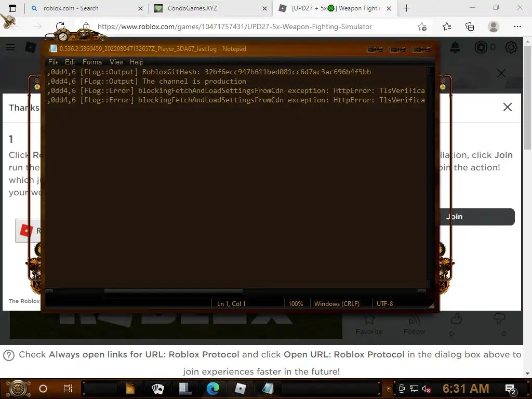This screenshot has width=532, height=399.
Task: Click the Roblox URL address bar
Action: coord(235,26)
